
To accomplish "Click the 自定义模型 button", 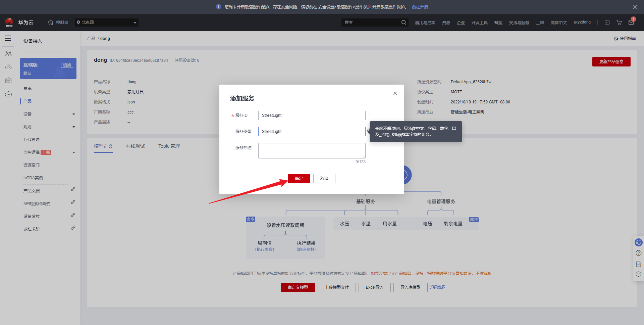I will pyautogui.click(x=298, y=287).
